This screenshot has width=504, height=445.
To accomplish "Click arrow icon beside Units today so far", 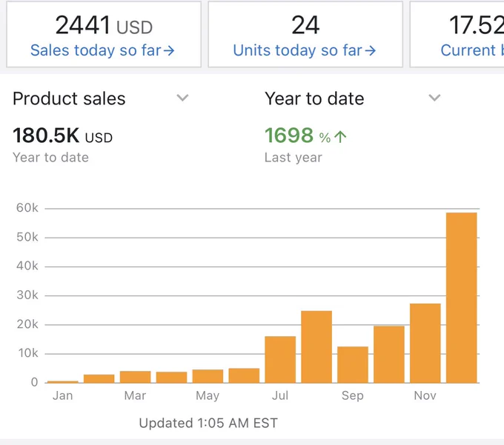I will pyautogui.click(x=371, y=51).
